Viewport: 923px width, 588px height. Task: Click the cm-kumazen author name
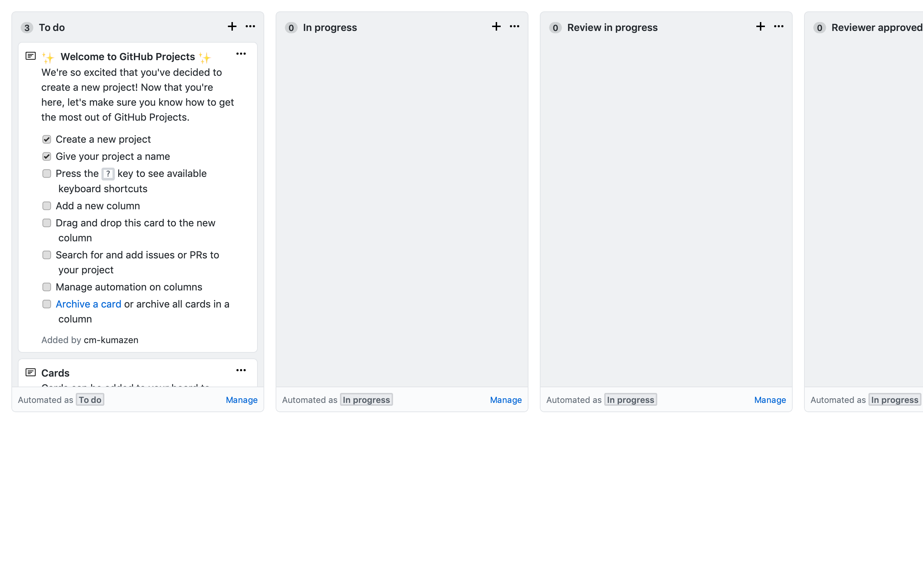tap(111, 340)
